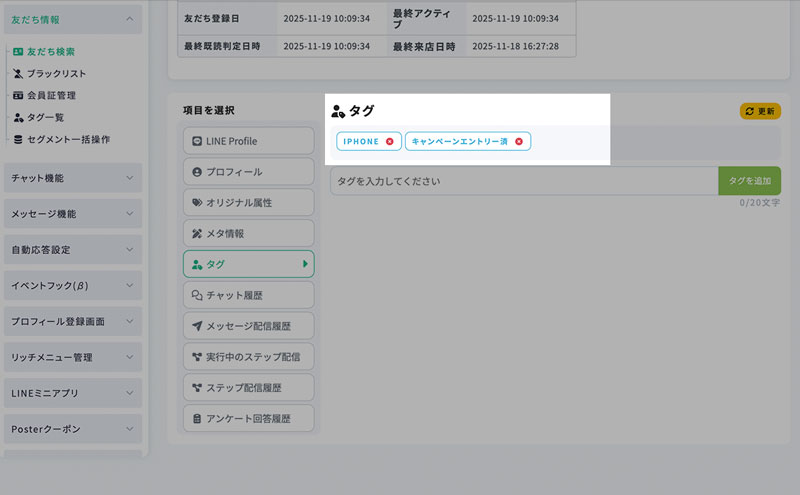Select the アンケート回答履歴 item
This screenshot has height=495, width=800.
(248, 418)
